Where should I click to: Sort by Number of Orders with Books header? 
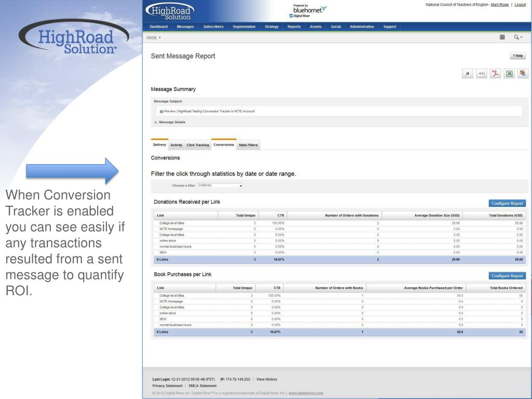pos(325,288)
